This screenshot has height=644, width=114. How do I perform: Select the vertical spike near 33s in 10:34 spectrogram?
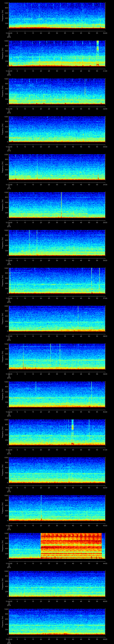coord(61,205)
